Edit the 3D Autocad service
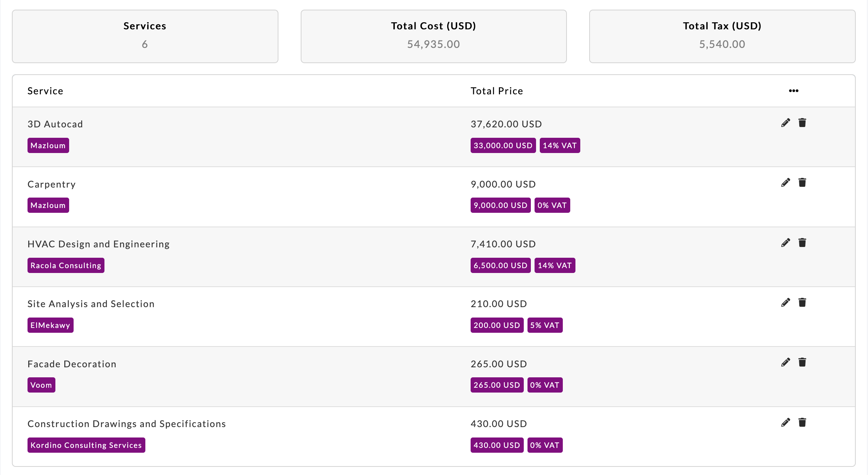The width and height of the screenshot is (868, 475). click(785, 123)
